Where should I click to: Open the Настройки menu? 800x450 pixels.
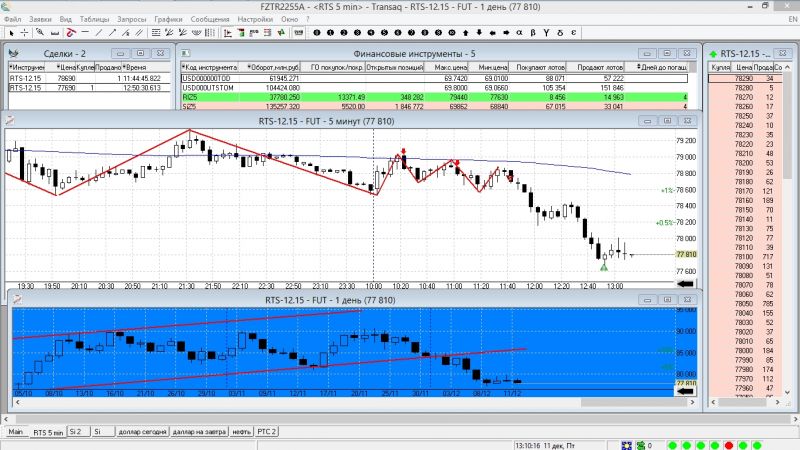tap(255, 19)
